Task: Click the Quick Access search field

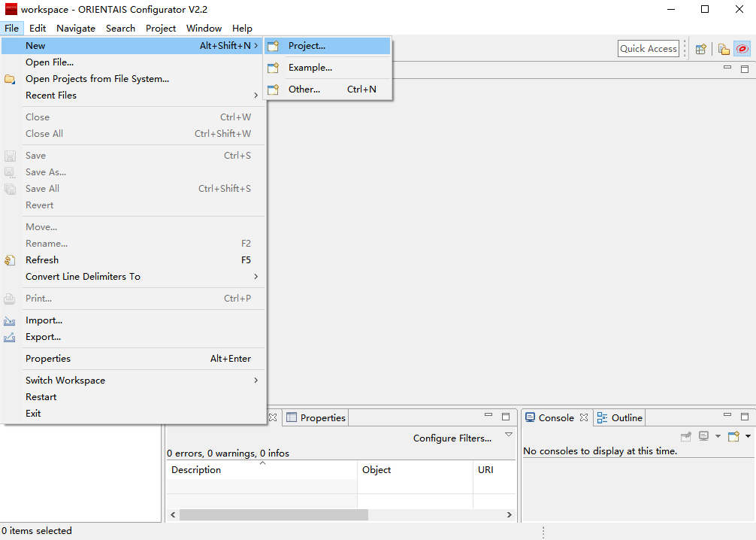Action: click(x=648, y=49)
